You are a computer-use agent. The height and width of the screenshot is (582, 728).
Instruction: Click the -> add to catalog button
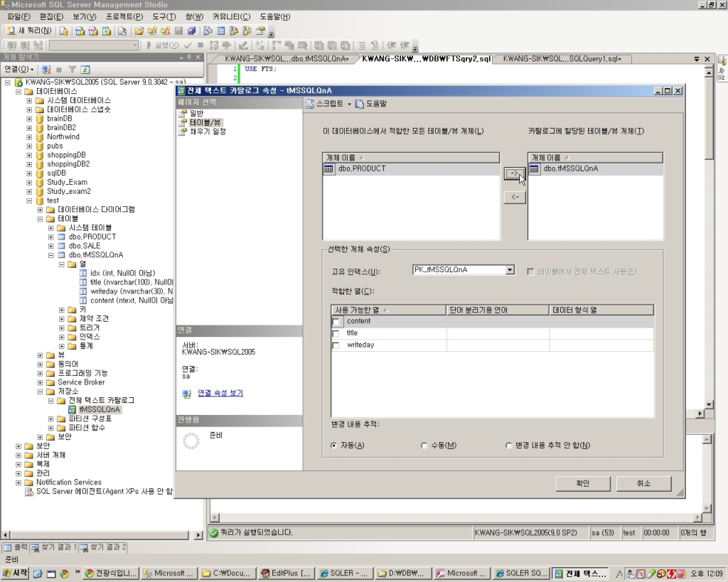tap(515, 173)
